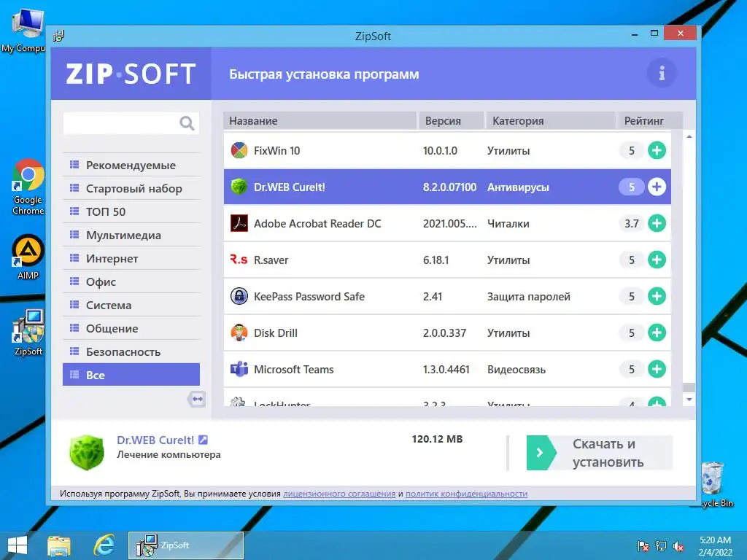Click Читалки category cell
Image resolution: width=747 pixels, height=560 pixels.
click(508, 223)
